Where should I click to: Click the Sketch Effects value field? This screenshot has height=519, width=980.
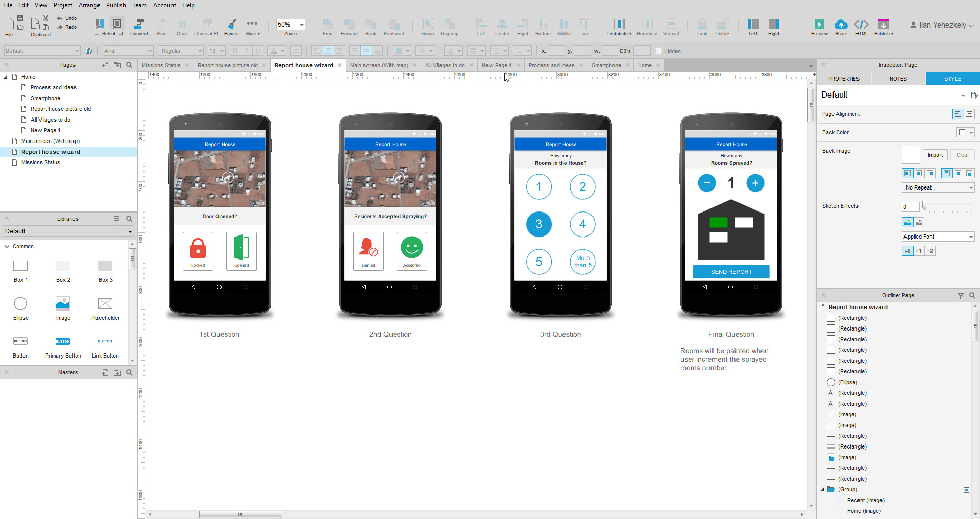pos(911,206)
